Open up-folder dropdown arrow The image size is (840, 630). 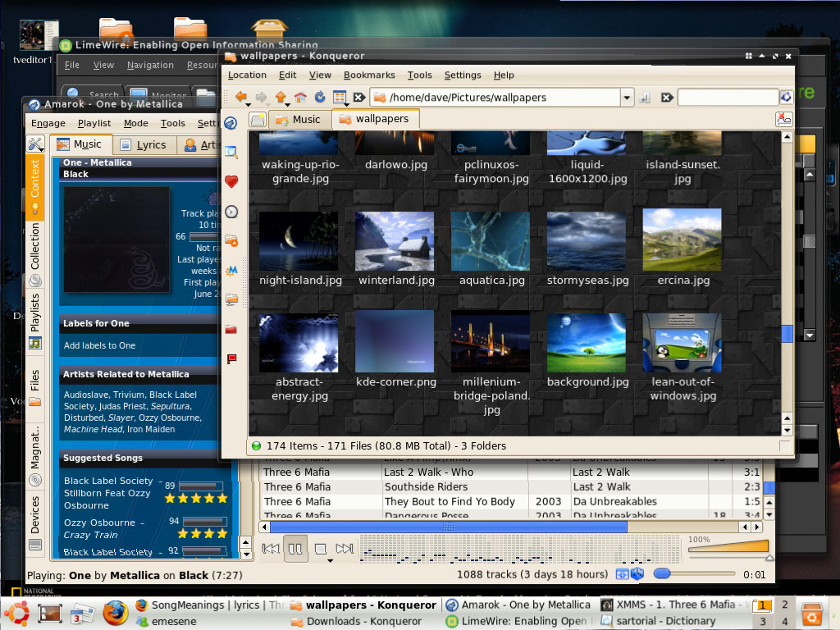288,104
